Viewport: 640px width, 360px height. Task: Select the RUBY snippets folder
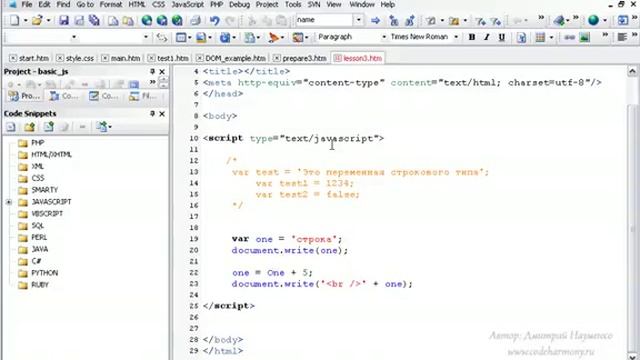click(x=40, y=285)
